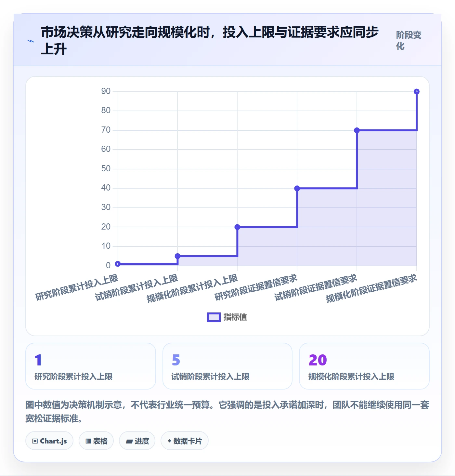The height and width of the screenshot is (476, 455).
Task: Select the 进度 tag chip
Action: [137, 441]
